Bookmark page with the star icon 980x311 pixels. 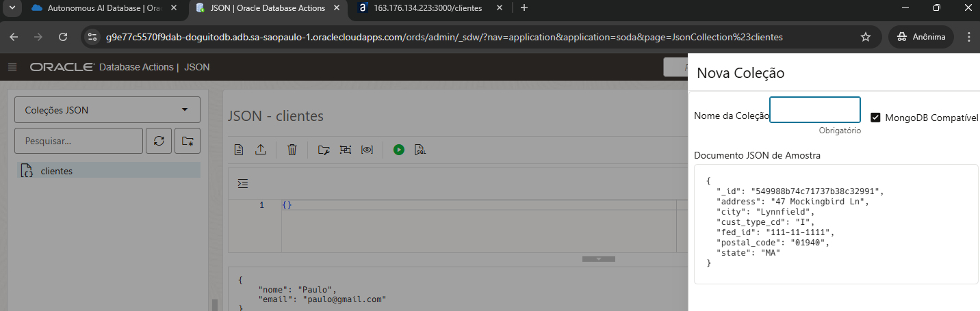(x=866, y=37)
